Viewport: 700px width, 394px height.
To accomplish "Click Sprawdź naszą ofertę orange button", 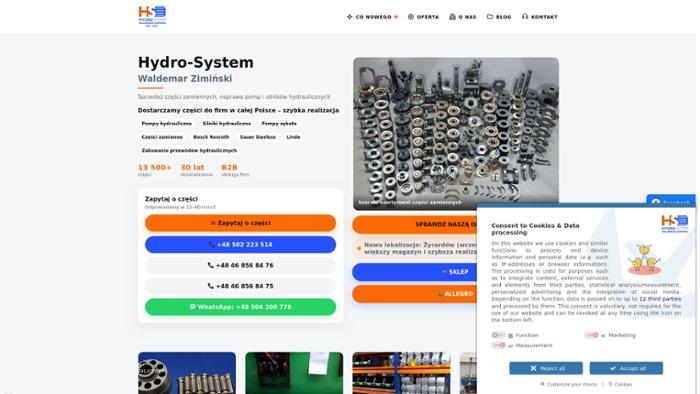I will [414, 224].
